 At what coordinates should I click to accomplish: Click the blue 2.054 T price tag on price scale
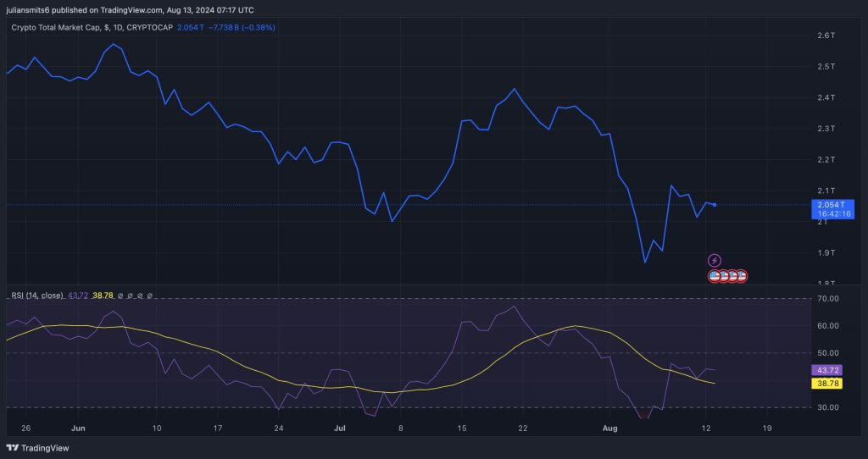[832, 209]
